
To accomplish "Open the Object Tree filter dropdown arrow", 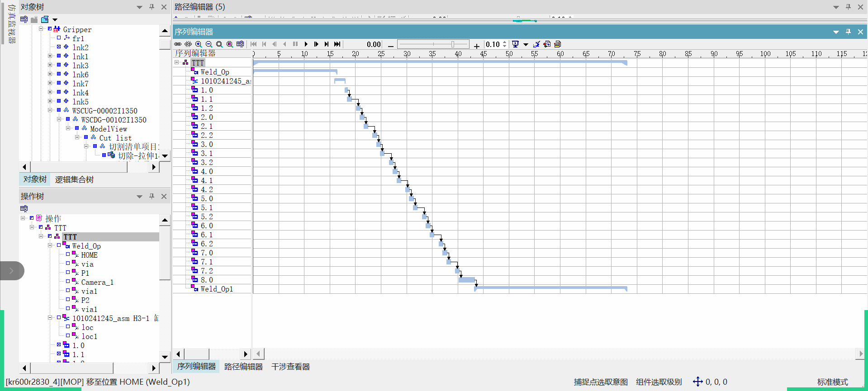I will pyautogui.click(x=55, y=19).
